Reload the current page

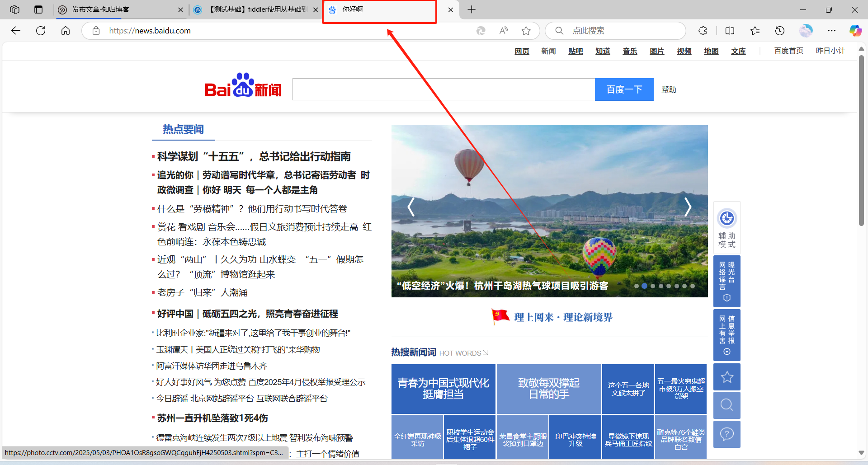pos(41,31)
